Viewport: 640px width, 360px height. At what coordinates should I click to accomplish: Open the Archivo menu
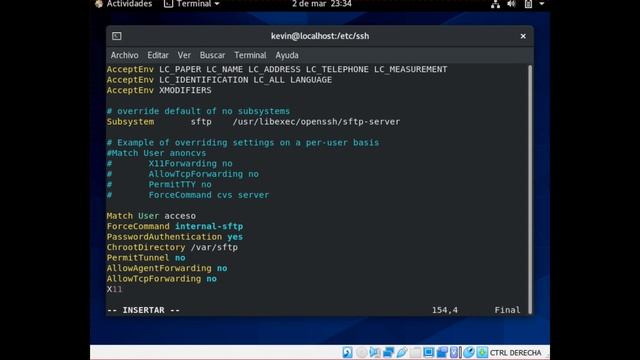(124, 55)
